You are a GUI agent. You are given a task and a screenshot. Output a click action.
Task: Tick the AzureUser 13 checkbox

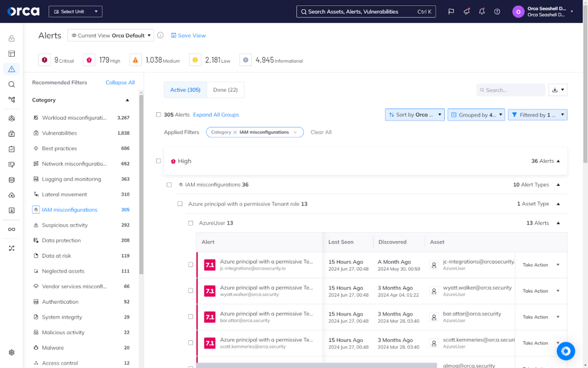(191, 223)
